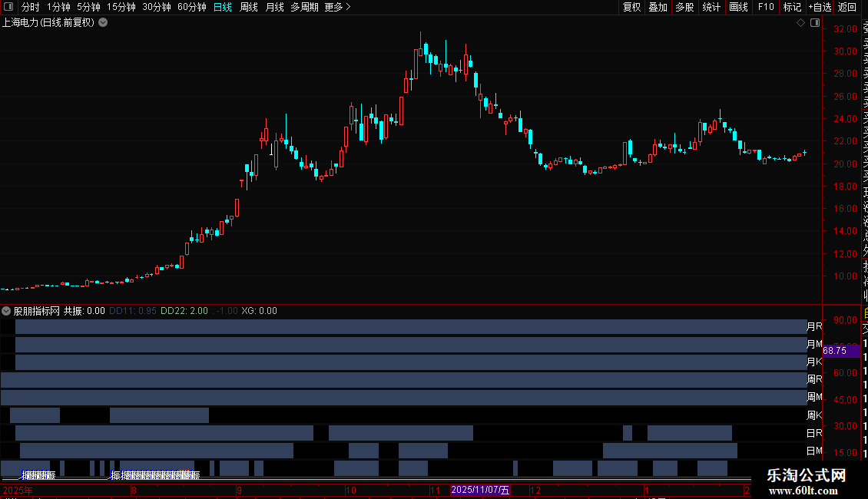Open the 统计 statistics tool

711,7
